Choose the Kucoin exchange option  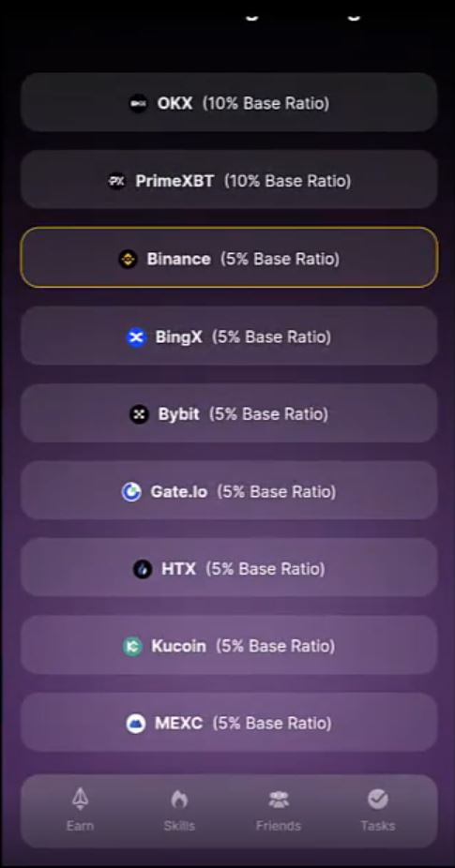click(x=229, y=645)
